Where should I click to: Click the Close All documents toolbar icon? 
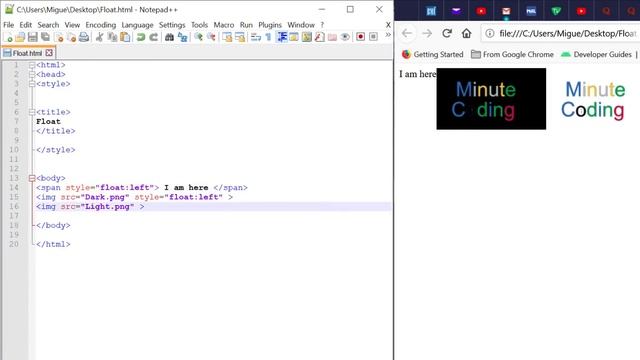pyautogui.click(x=71, y=37)
